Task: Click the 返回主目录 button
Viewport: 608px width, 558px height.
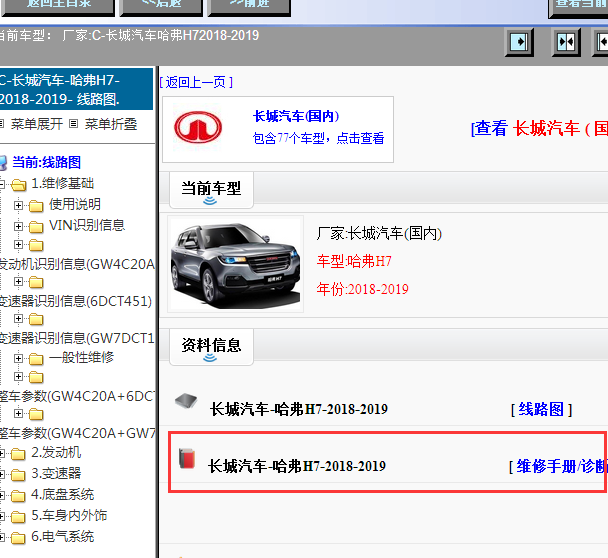Action: pos(58,7)
